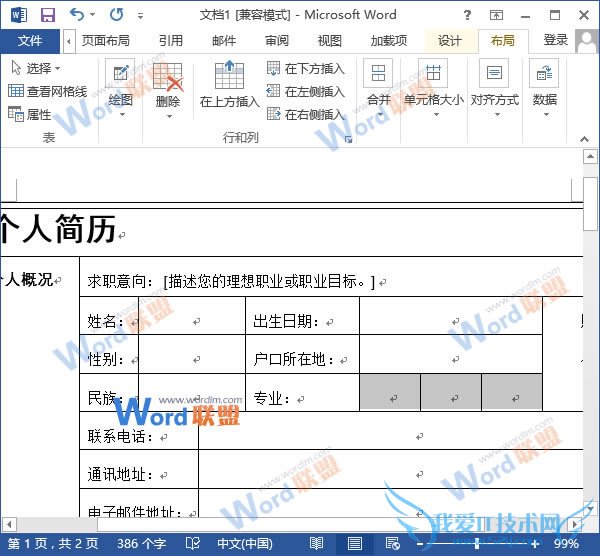
Task: Click the 中文(中国) language indicator
Action: point(245,544)
